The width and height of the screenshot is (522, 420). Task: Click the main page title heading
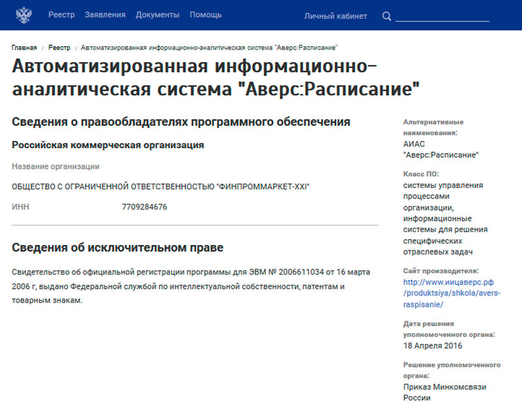pos(216,78)
